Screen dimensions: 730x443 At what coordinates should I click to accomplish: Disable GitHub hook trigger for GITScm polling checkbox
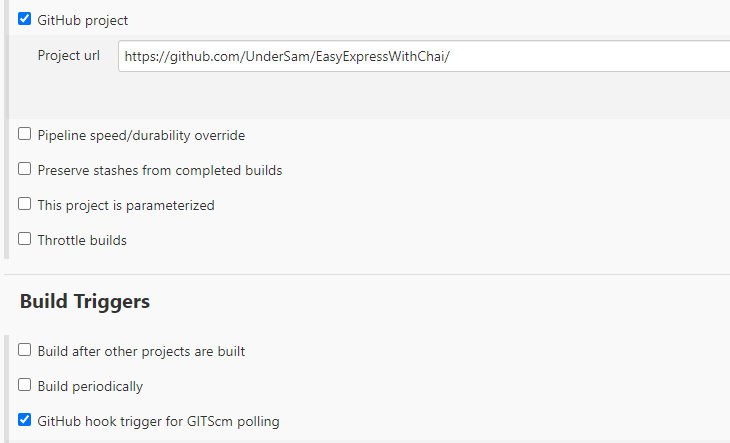pyautogui.click(x=24, y=420)
